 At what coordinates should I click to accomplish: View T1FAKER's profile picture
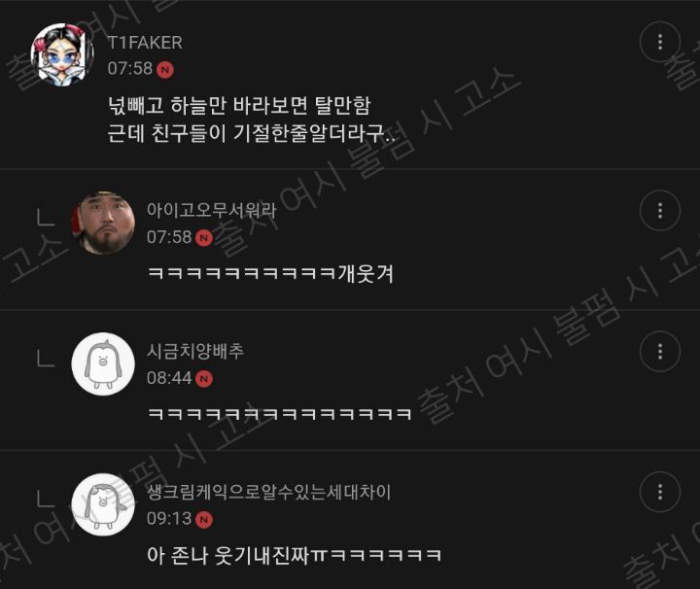[62, 54]
